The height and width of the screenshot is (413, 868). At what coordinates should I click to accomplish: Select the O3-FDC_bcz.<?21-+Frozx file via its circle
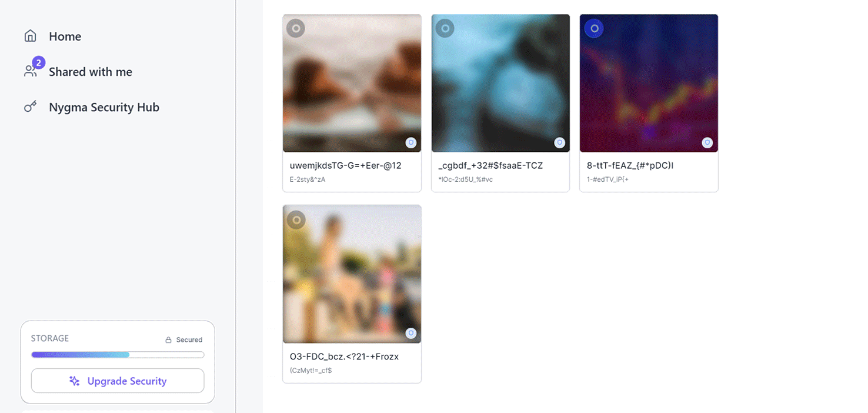[296, 220]
